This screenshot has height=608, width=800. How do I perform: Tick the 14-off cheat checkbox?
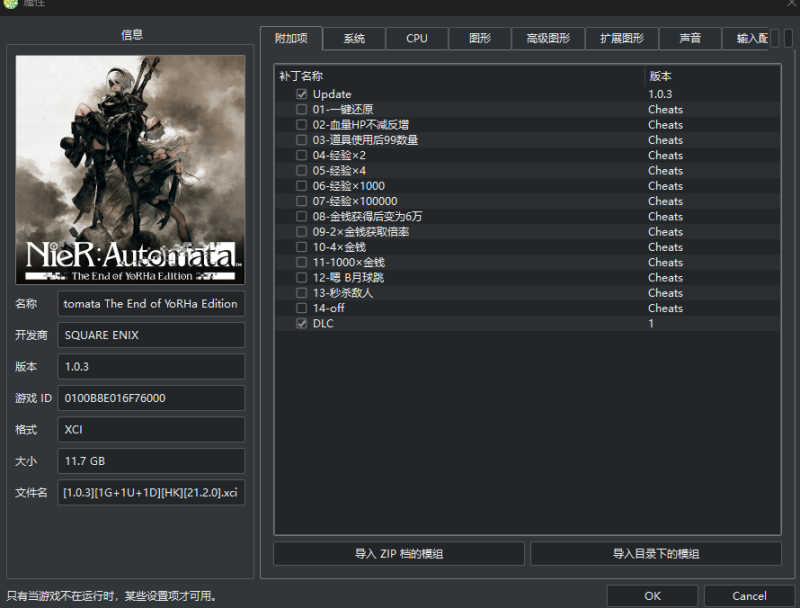coord(302,308)
